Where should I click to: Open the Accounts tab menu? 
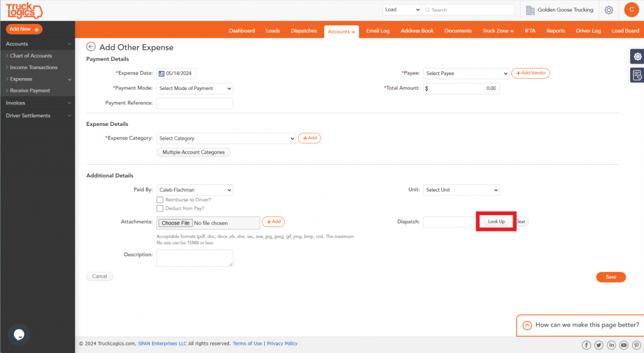tap(341, 31)
